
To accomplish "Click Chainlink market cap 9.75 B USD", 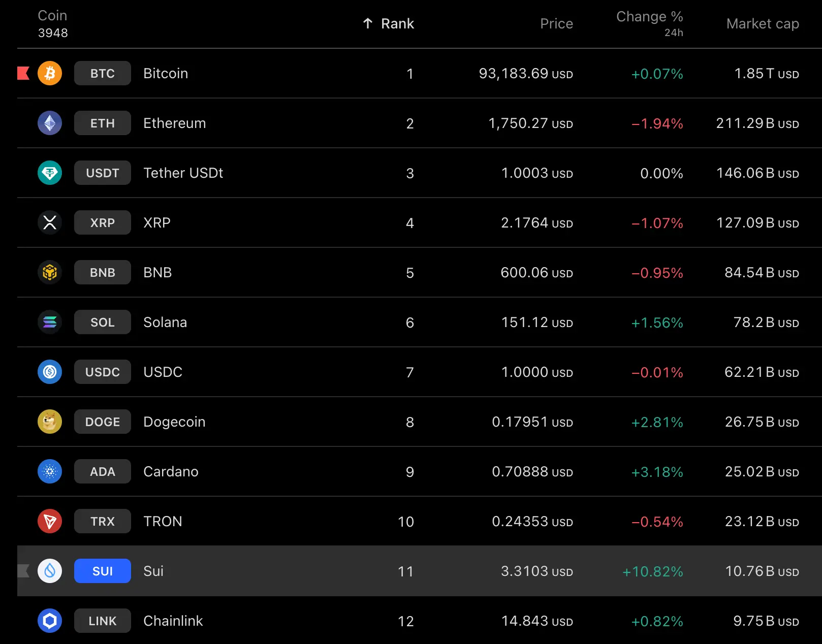I will [x=766, y=621].
